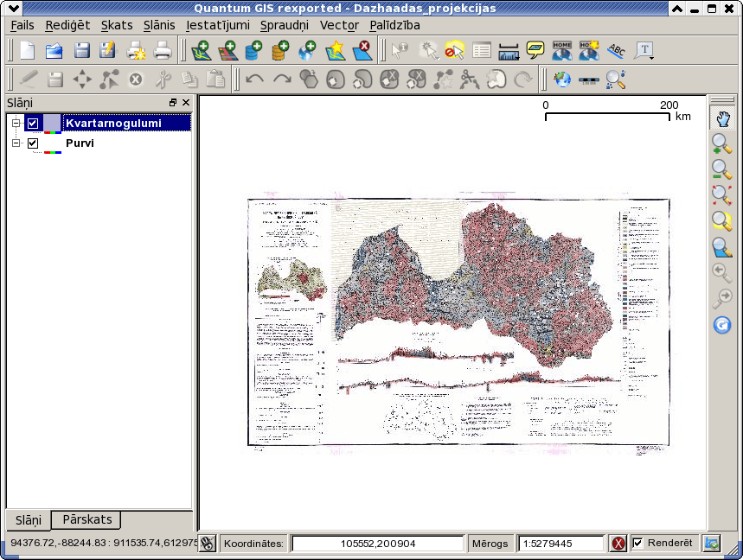Save project as with pencil icon
743x560 pixels.
tap(108, 50)
